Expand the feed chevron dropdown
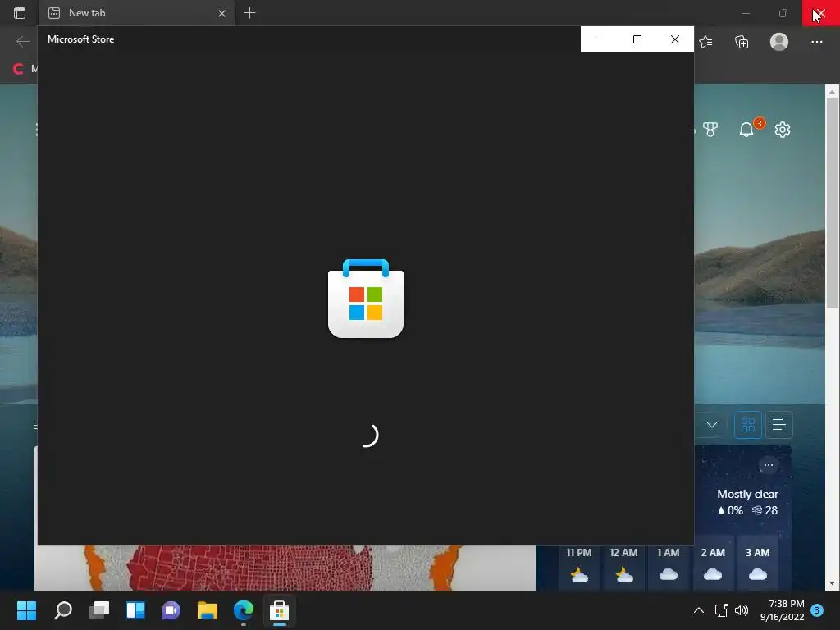The image size is (840, 630). point(712,425)
